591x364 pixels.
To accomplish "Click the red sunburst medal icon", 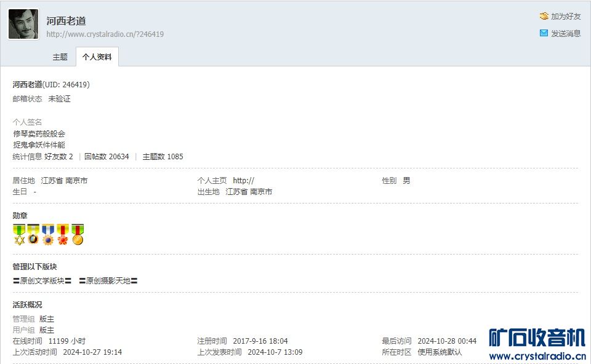I will [x=63, y=234].
